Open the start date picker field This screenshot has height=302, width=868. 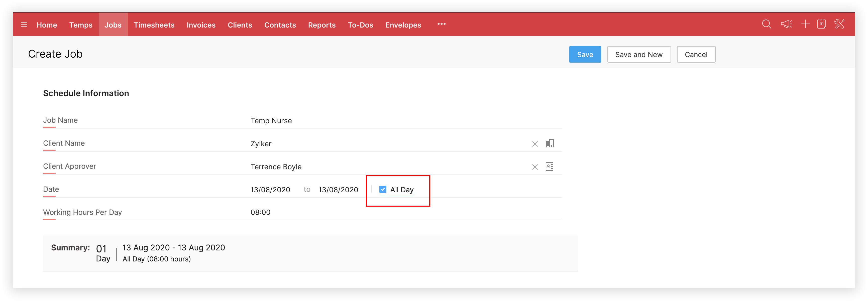(270, 190)
